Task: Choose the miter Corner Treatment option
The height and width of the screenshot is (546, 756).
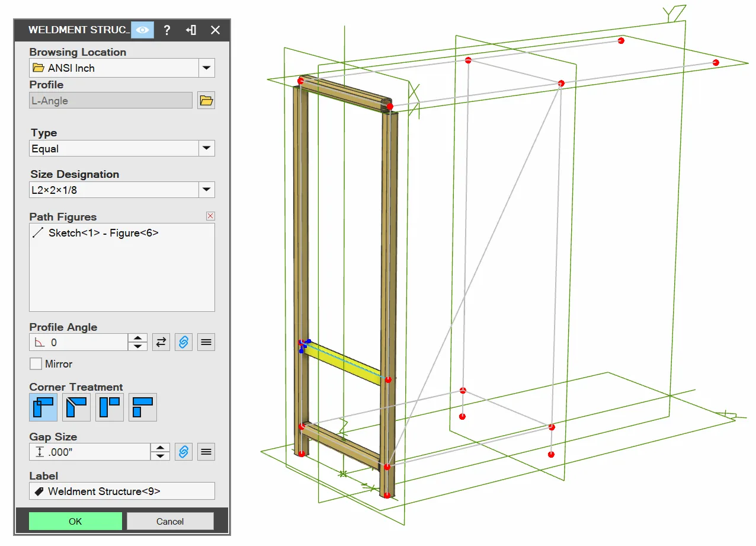Action: pyautogui.click(x=76, y=407)
